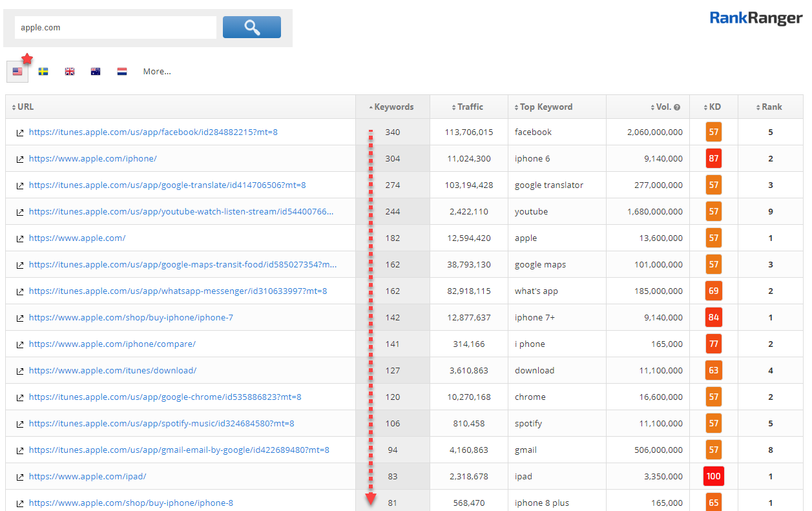Sort by the Rank column header

pos(771,107)
